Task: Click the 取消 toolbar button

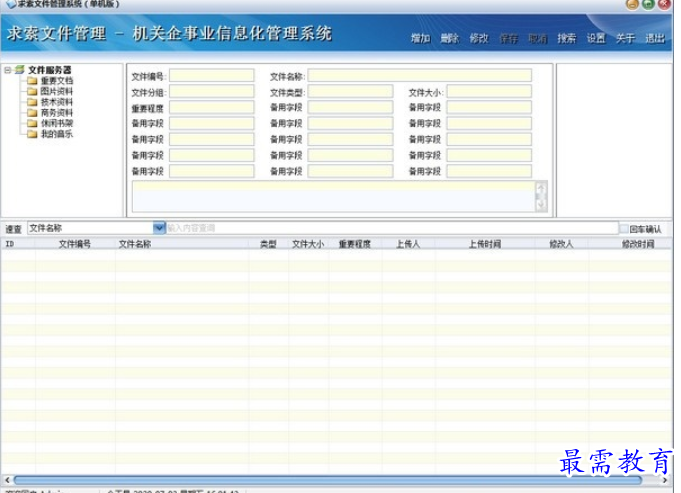Action: tap(537, 39)
